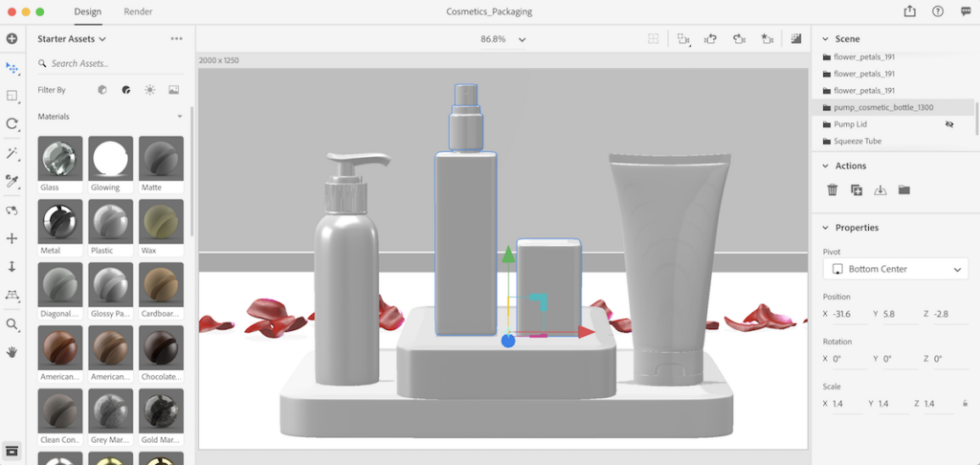Activate the Orbit camera tool
Viewport: 980px width, 465px height.
12,123
